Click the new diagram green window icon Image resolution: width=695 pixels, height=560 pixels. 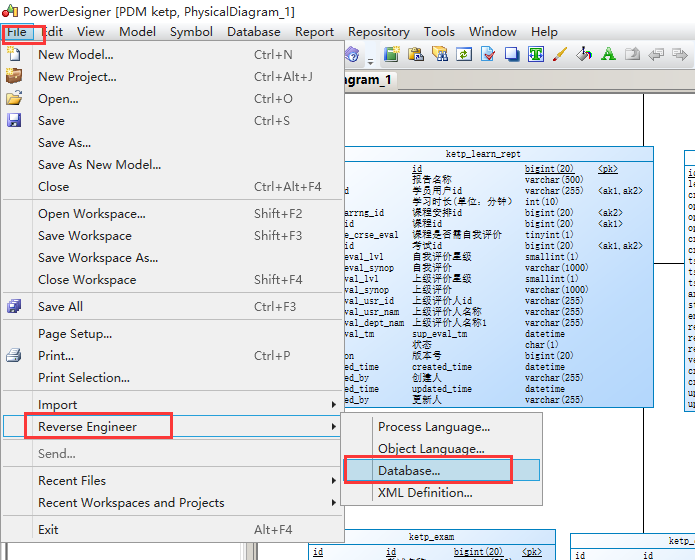392,54
